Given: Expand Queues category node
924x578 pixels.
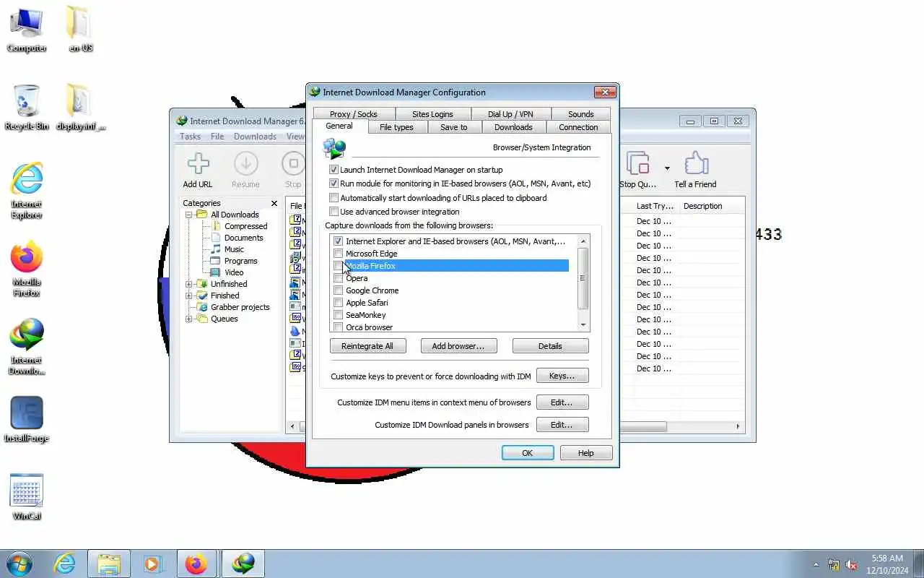Looking at the screenshot, I should (189, 319).
